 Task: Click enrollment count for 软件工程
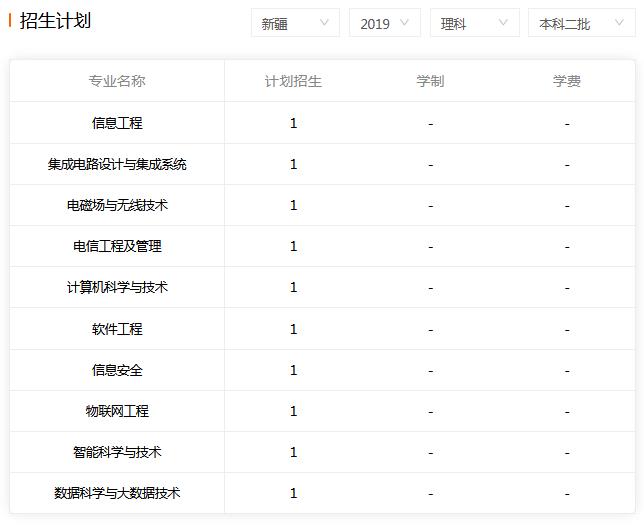point(293,329)
